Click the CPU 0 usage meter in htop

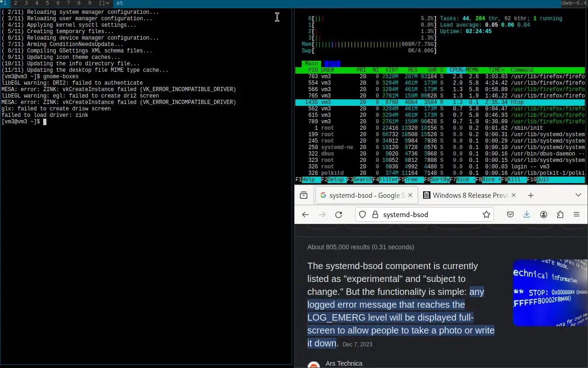pos(372,18)
